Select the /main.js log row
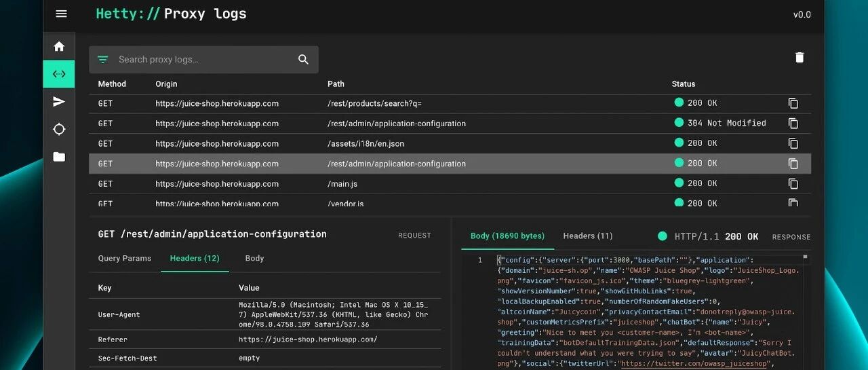The width and height of the screenshot is (868, 370). (x=450, y=183)
